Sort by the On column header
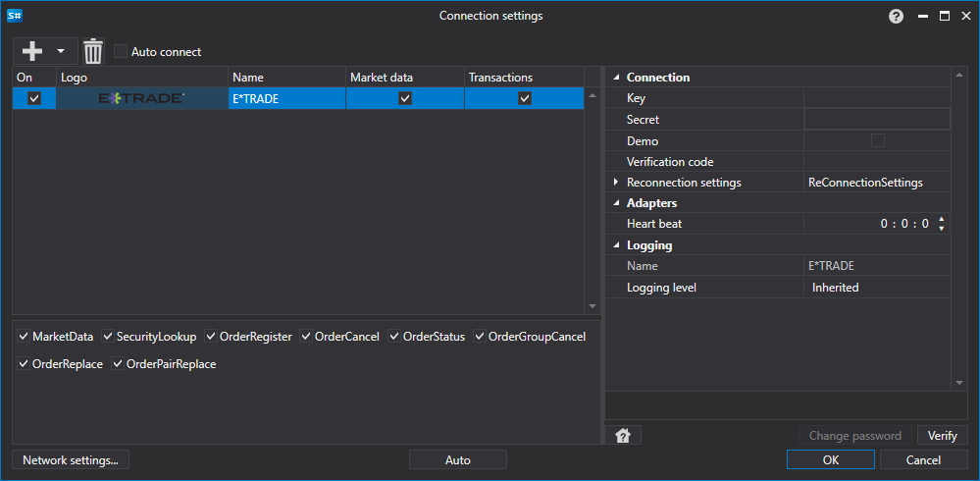Image resolution: width=980 pixels, height=481 pixels. [x=34, y=78]
